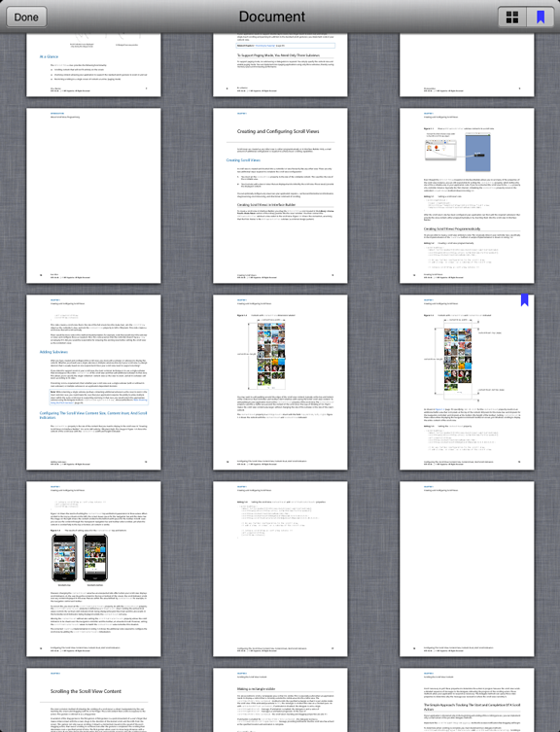Open page with Interface Builder screenshot figure
Screen dimensions: 560x732
pos(467,195)
